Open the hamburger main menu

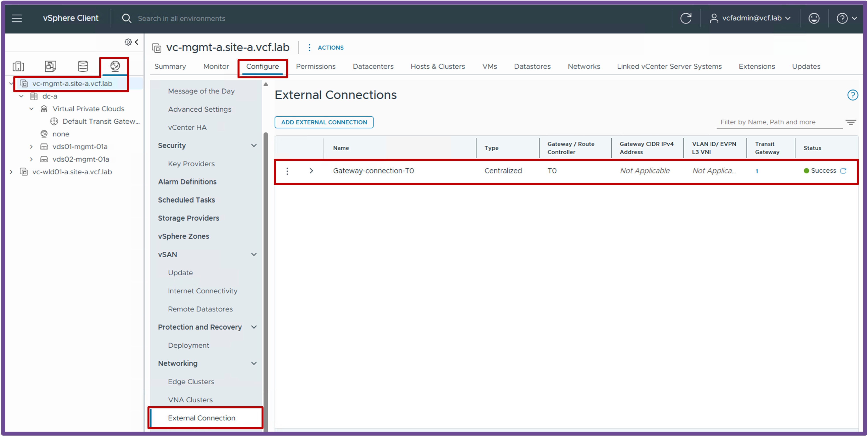[x=17, y=18]
